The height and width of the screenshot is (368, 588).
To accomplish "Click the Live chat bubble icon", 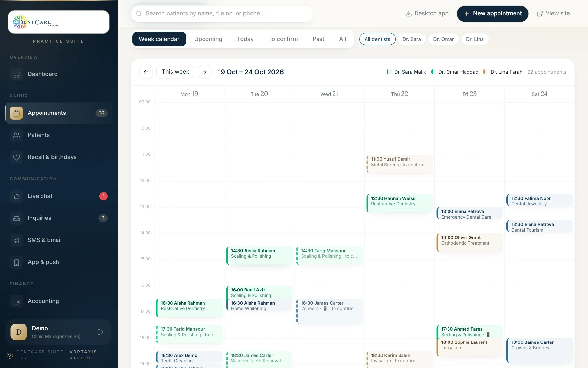I will coord(16,196).
